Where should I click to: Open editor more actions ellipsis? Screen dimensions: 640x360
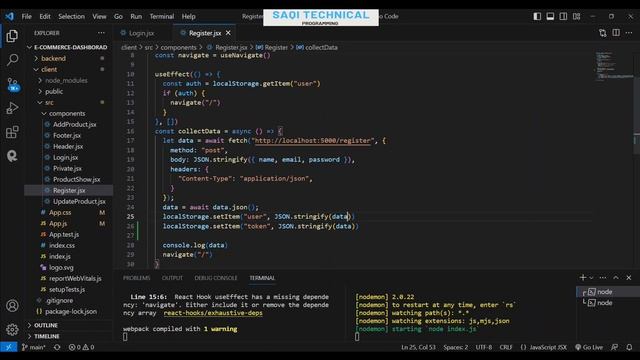coord(629,33)
